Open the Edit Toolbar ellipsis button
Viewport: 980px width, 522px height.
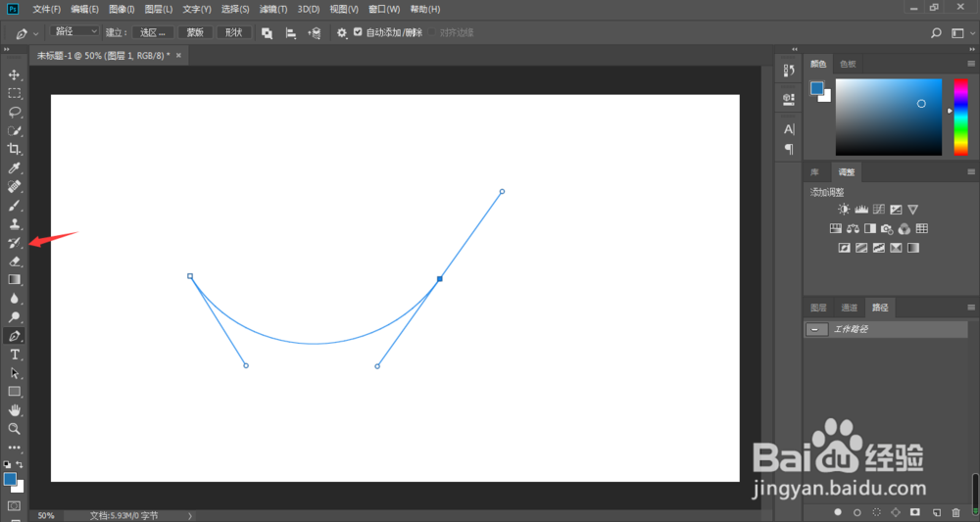tap(15, 448)
